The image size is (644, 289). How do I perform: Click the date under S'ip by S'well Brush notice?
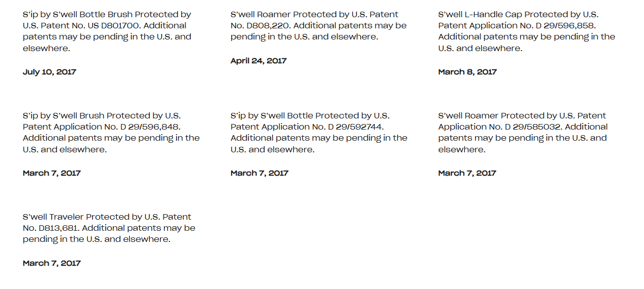tap(52, 173)
